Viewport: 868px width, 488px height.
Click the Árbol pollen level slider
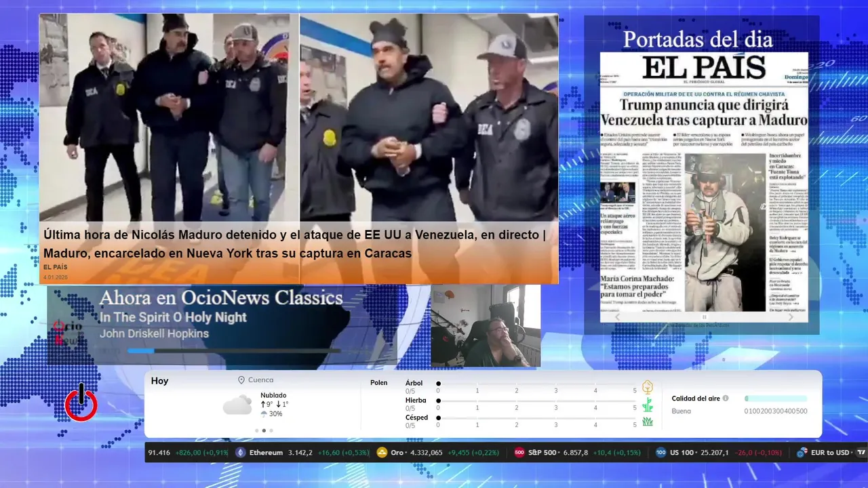point(536,384)
